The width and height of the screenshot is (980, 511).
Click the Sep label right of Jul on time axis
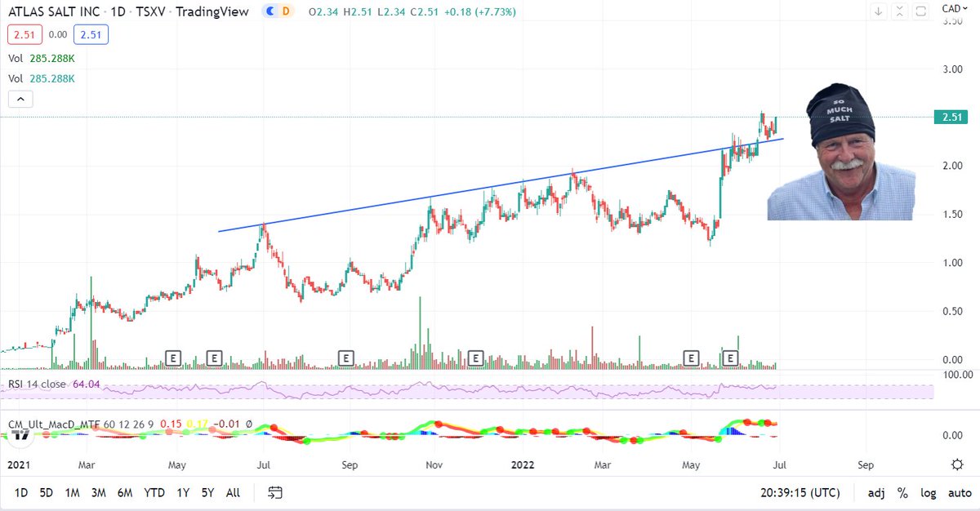click(866, 465)
